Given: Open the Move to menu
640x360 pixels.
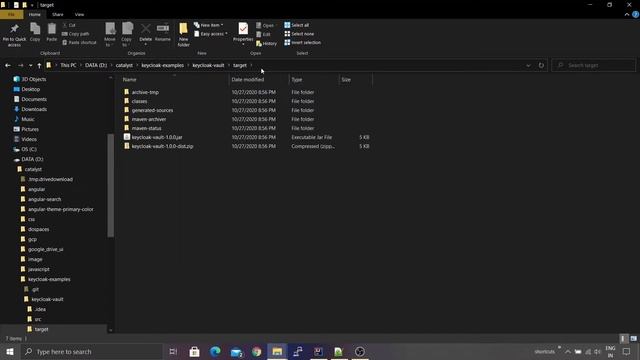Looking at the screenshot, I should click(110, 35).
